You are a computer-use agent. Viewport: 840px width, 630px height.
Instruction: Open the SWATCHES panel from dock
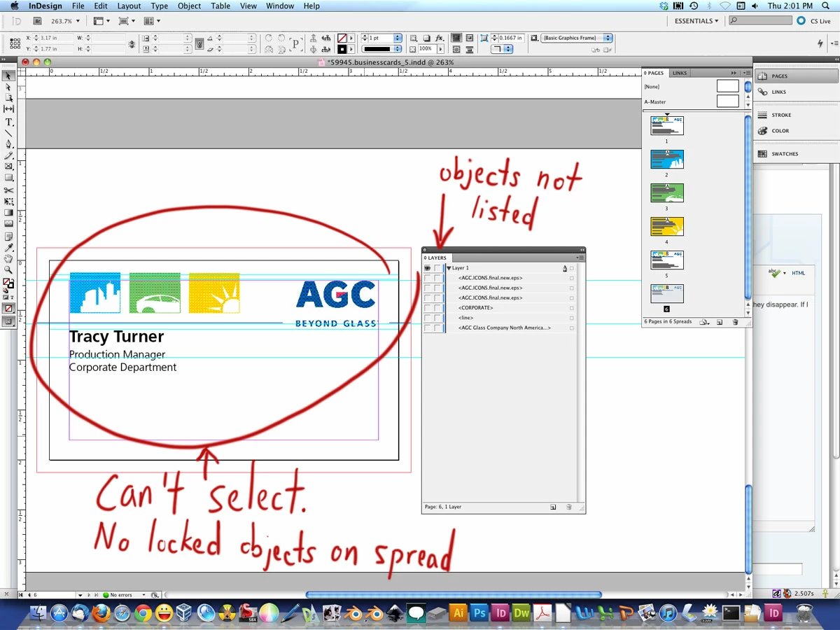tap(785, 154)
